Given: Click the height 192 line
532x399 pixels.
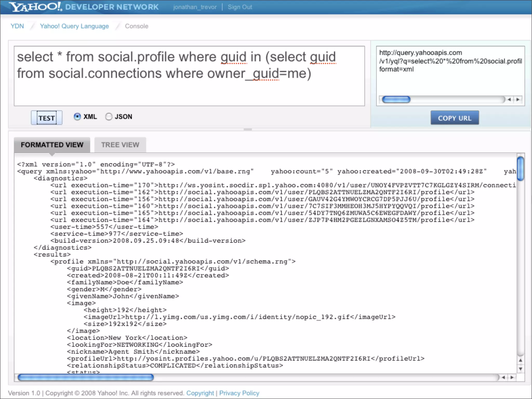Looking at the screenshot, I should (125, 310).
